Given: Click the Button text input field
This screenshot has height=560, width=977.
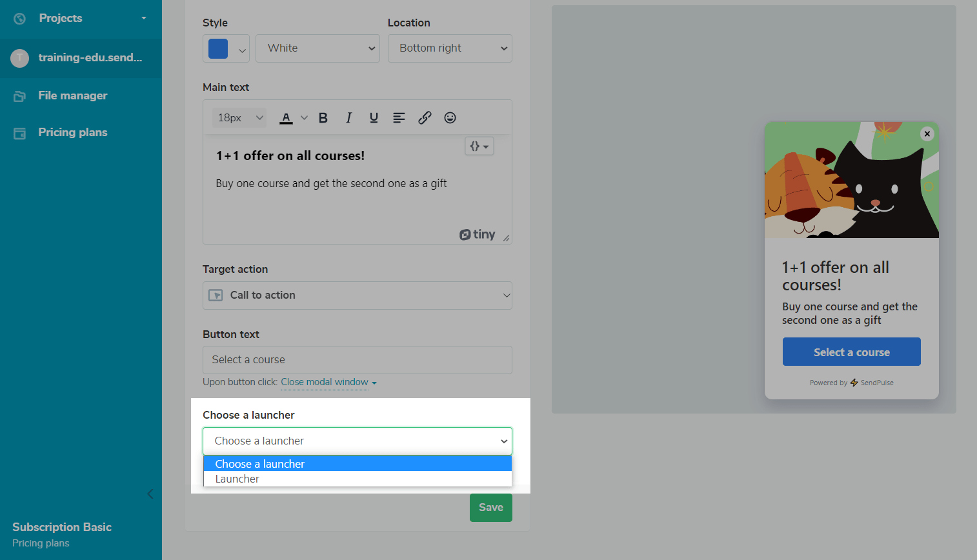Looking at the screenshot, I should (358, 360).
